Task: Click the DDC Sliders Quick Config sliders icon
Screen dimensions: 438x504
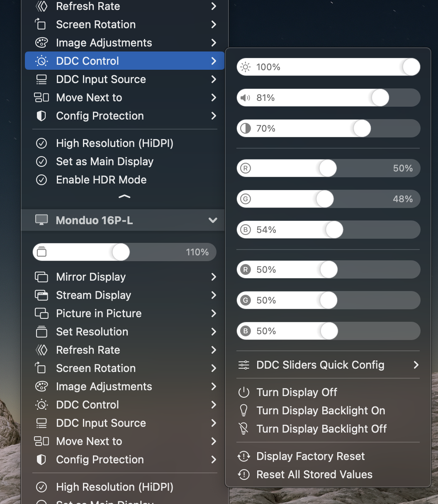Action: 244,365
